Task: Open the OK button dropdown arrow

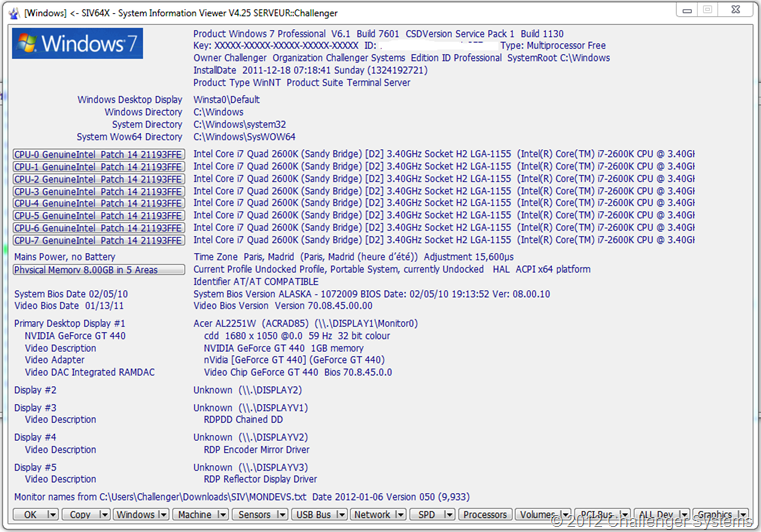Action: [52, 515]
